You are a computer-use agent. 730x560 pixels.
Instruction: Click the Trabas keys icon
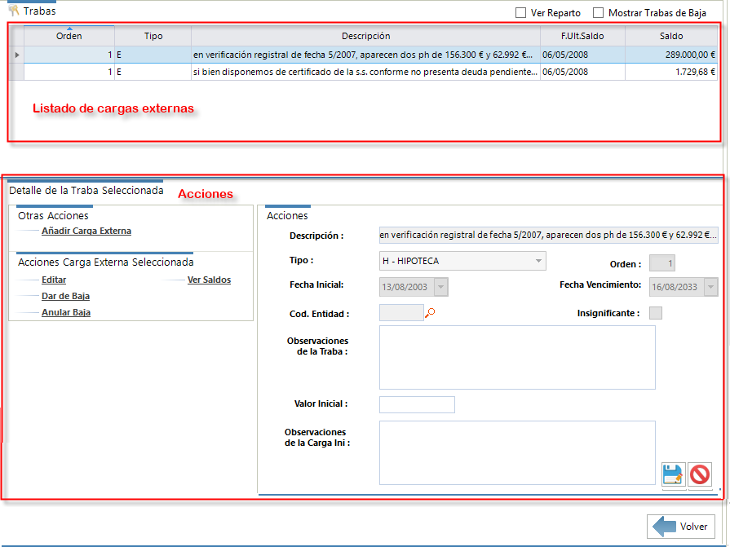pyautogui.click(x=14, y=11)
